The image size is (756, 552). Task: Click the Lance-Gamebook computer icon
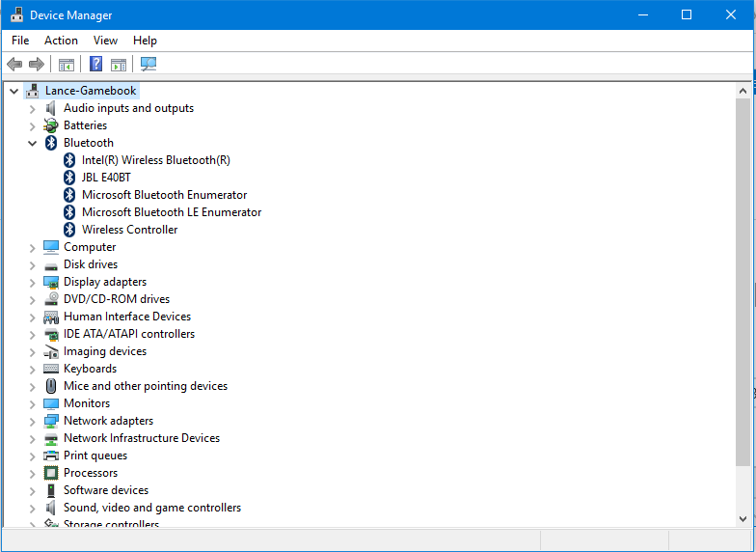(33, 91)
